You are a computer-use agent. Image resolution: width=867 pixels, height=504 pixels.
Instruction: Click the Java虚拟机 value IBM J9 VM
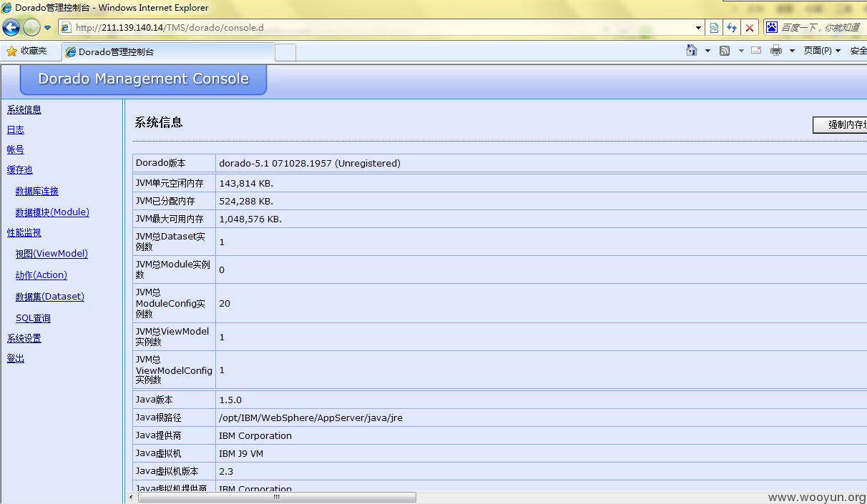240,453
